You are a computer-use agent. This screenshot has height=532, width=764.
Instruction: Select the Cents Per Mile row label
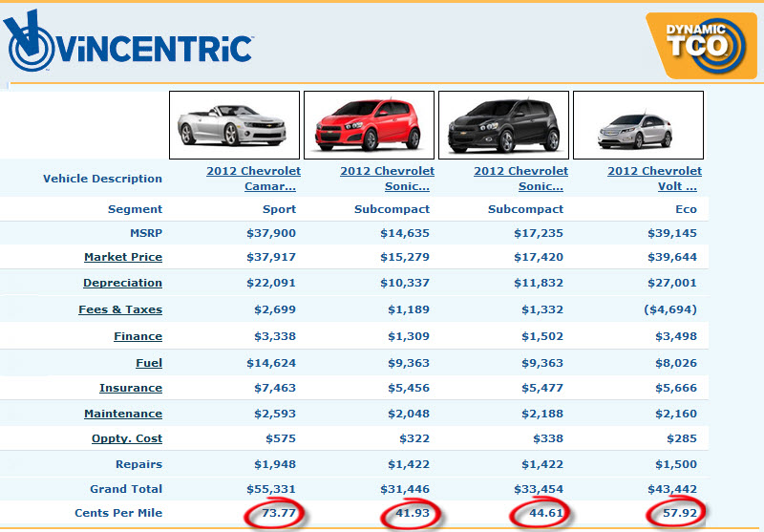118,513
